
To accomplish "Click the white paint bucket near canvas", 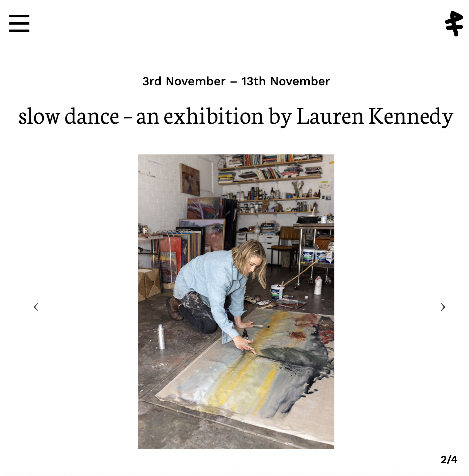I will (277, 291).
